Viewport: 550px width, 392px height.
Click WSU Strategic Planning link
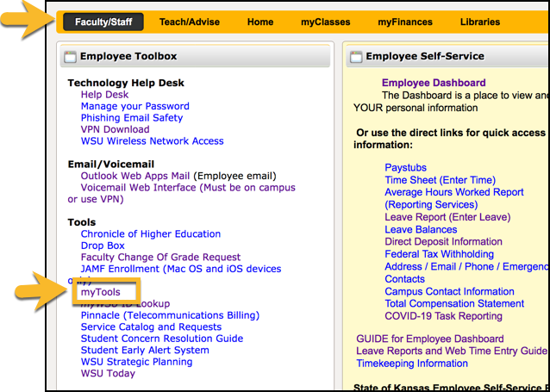[137, 362]
